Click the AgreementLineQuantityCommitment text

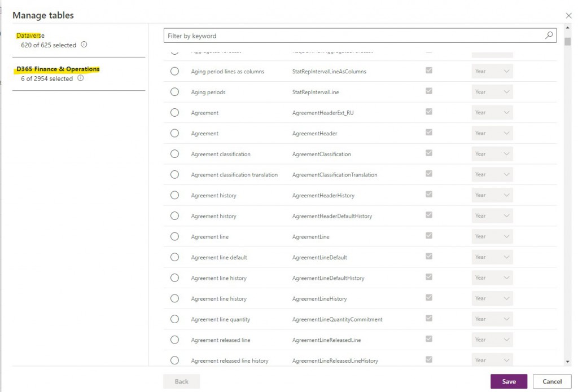pyautogui.click(x=338, y=319)
